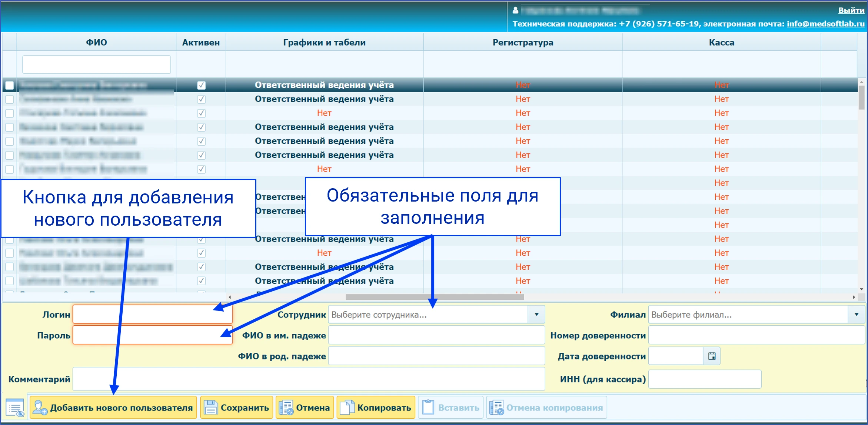This screenshot has height=425, width=868.
Task: Click the Выйти logout link
Action: [851, 10]
